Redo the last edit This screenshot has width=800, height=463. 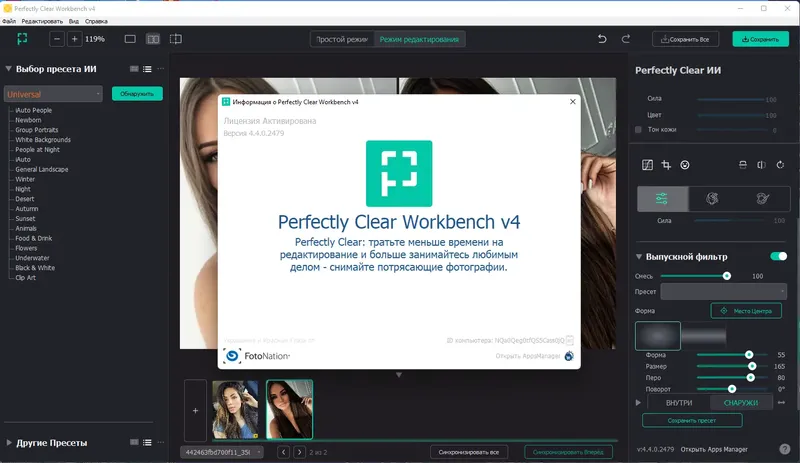626,39
